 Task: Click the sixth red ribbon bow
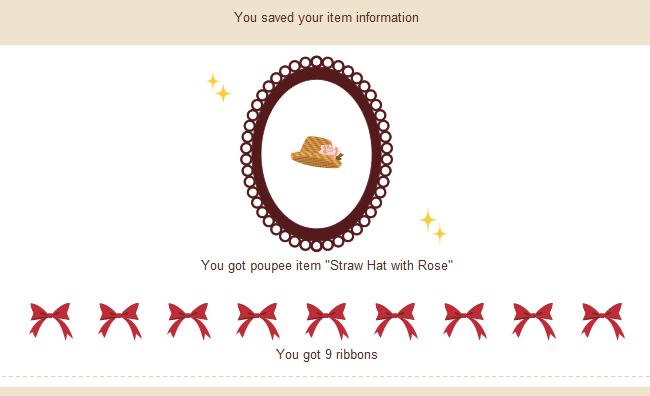pos(395,321)
